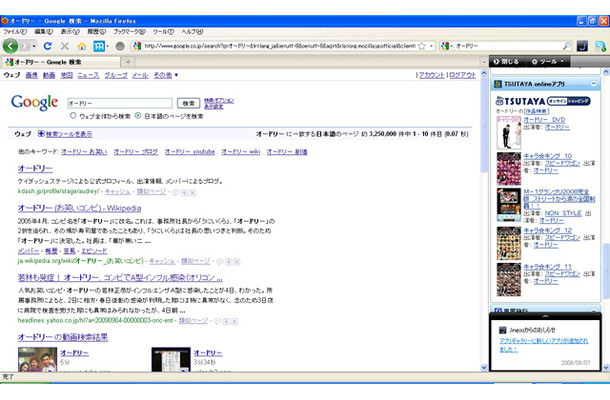Open the ファイル menu
Viewport: 610px width, 400px height.
tap(15, 32)
